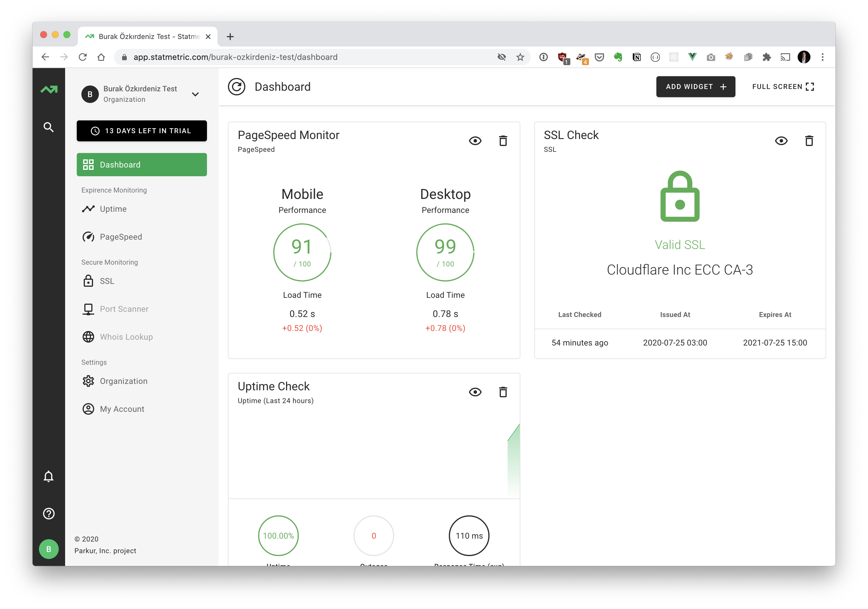Image resolution: width=868 pixels, height=609 pixels.
Task: Toggle visibility of SSL Check widget
Action: pos(781,141)
